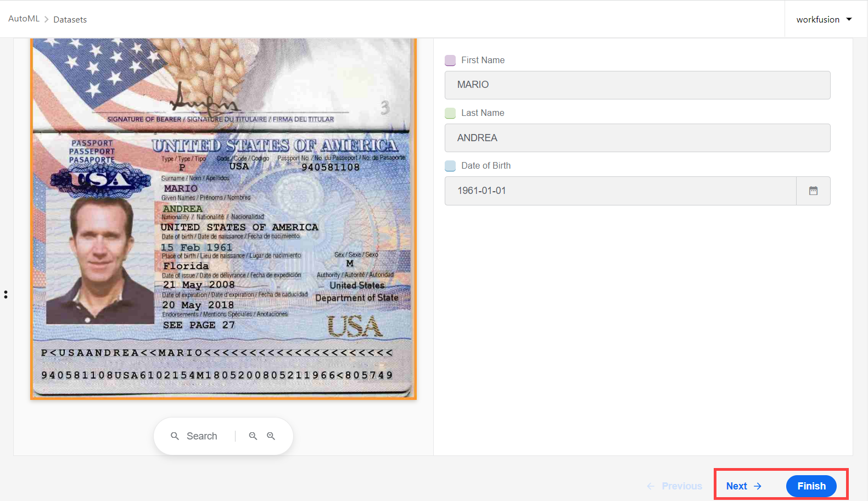Open the Datasets breadcrumb

(70, 19)
